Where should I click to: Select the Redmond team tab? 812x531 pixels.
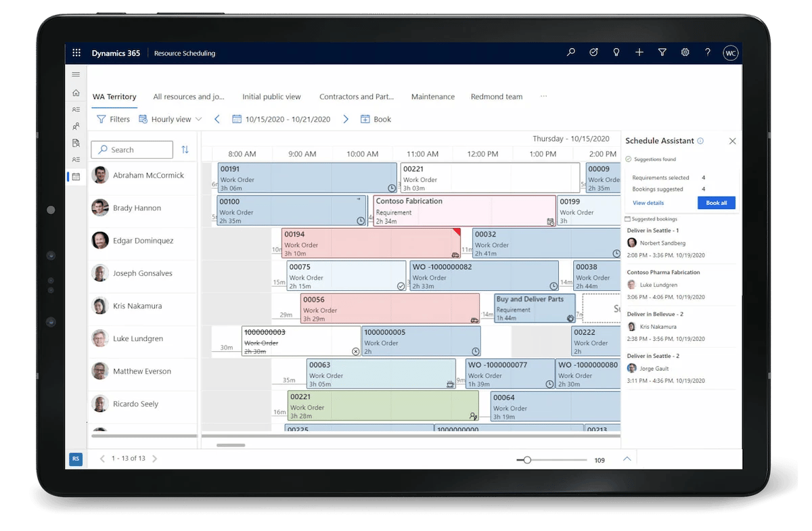click(x=497, y=97)
